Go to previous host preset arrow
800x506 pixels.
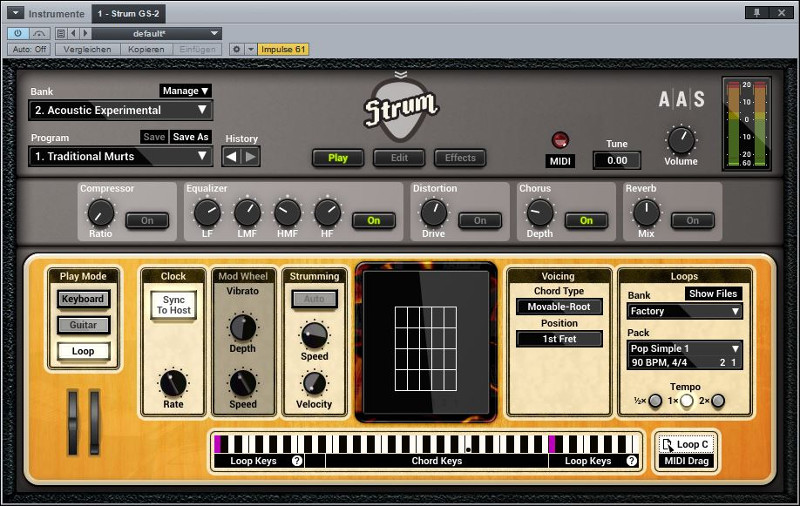click(x=73, y=34)
